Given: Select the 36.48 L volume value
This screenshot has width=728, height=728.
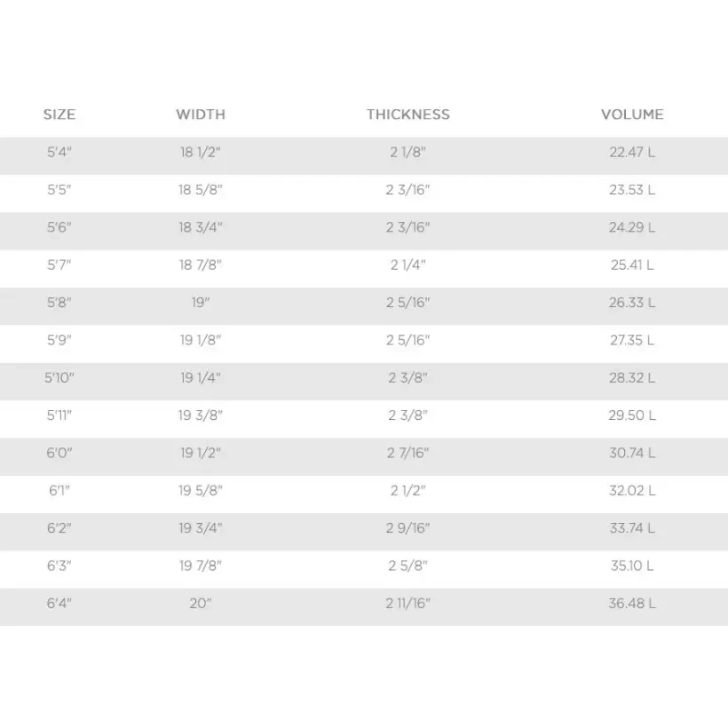Looking at the screenshot, I should coord(632,604).
